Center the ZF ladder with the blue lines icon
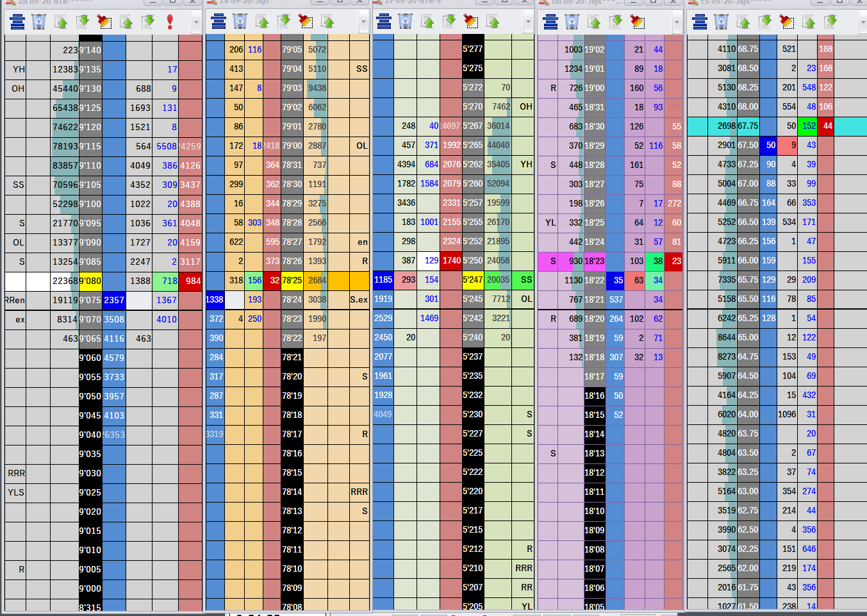Viewport: 867px width, 616px height. click(384, 22)
